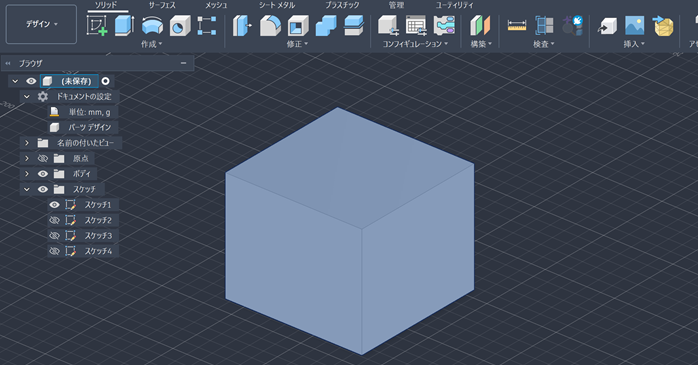698x365 pixels.
Task: Click the ドキュメントの設定 gear icon
Action: coord(43,97)
